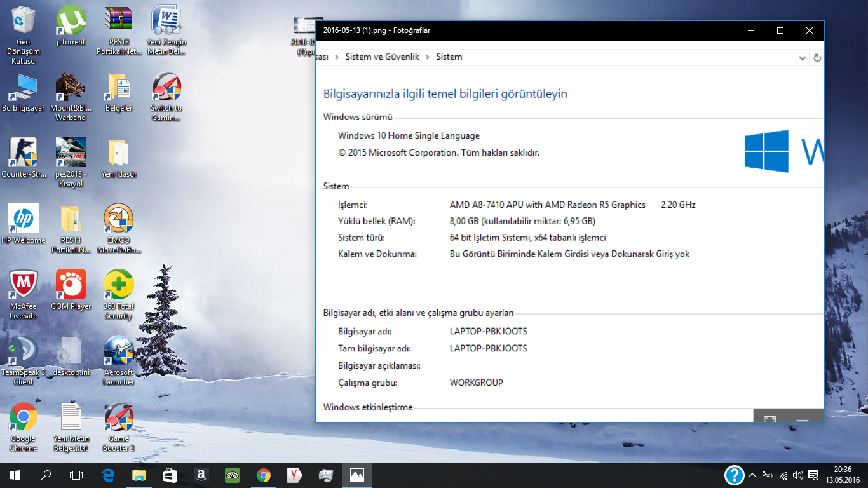Select the Sistem ve Güvenlik breadcrumb
Viewport: 868px width, 488px height.
pos(382,57)
